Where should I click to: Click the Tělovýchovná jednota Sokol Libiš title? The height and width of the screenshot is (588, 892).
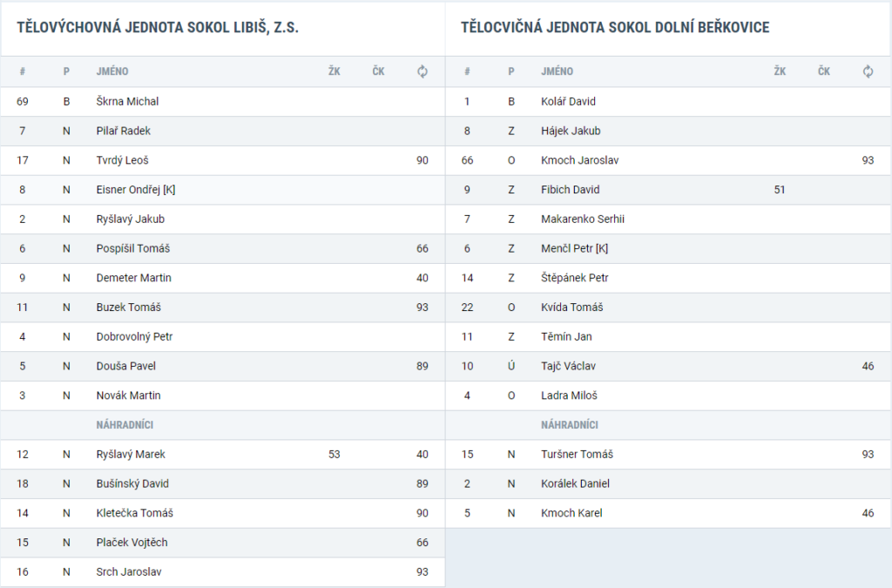(x=158, y=27)
